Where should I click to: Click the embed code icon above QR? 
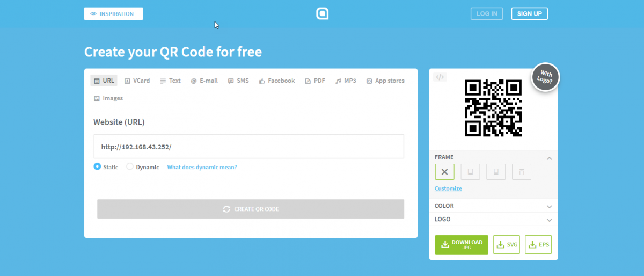click(440, 77)
